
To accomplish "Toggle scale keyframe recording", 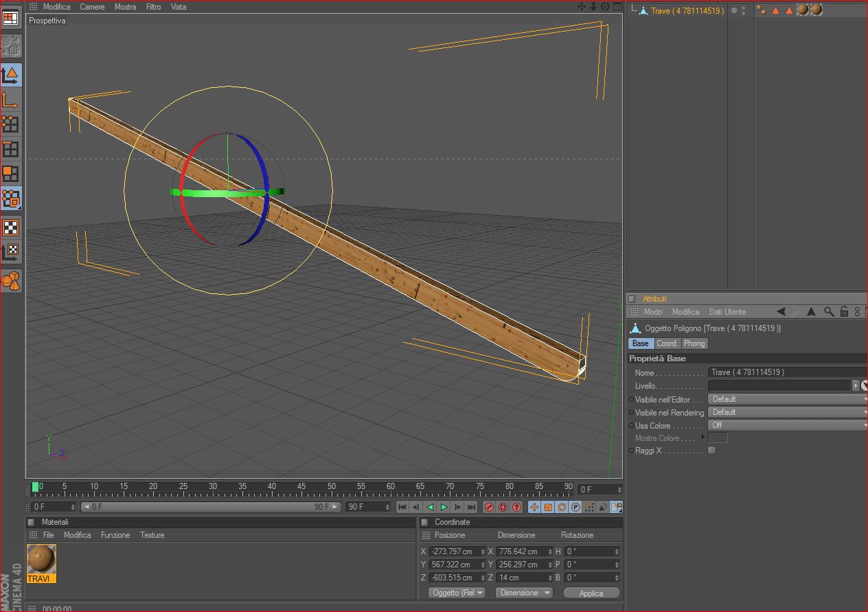I will pyautogui.click(x=548, y=507).
